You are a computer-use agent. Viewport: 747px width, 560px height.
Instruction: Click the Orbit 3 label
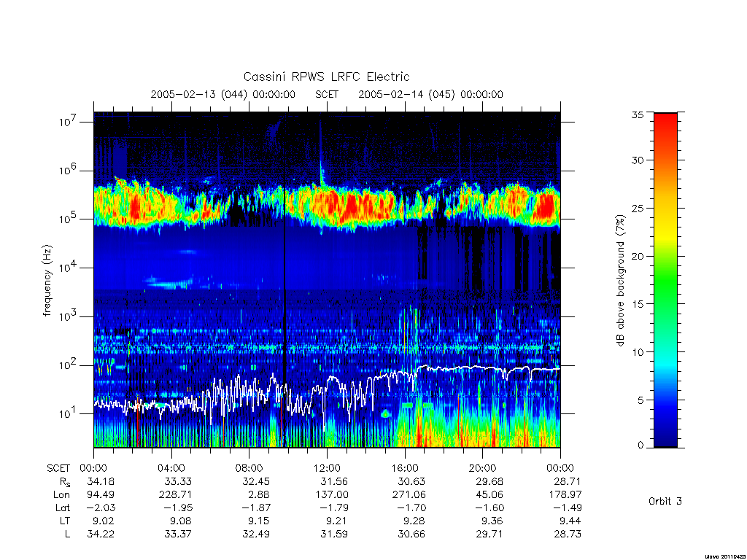coord(665,501)
